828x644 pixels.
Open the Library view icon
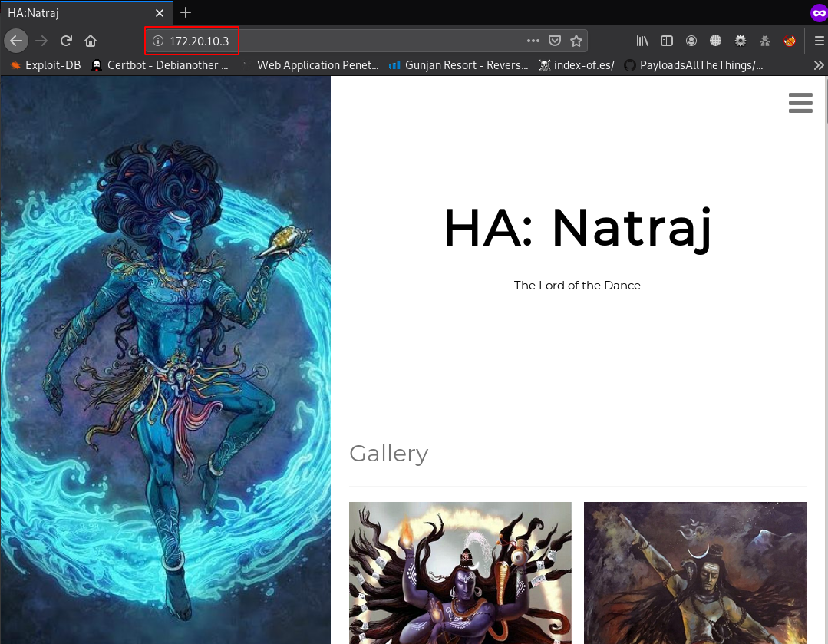click(x=642, y=41)
